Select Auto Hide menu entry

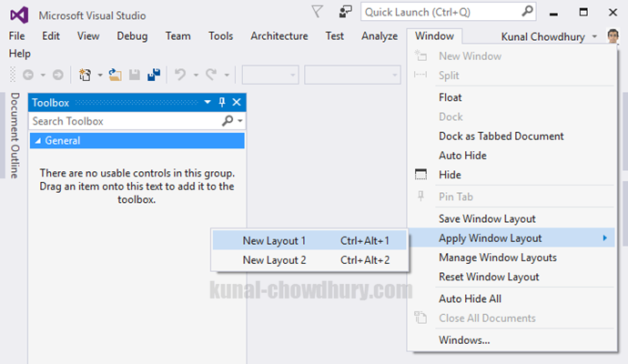[512, 156]
